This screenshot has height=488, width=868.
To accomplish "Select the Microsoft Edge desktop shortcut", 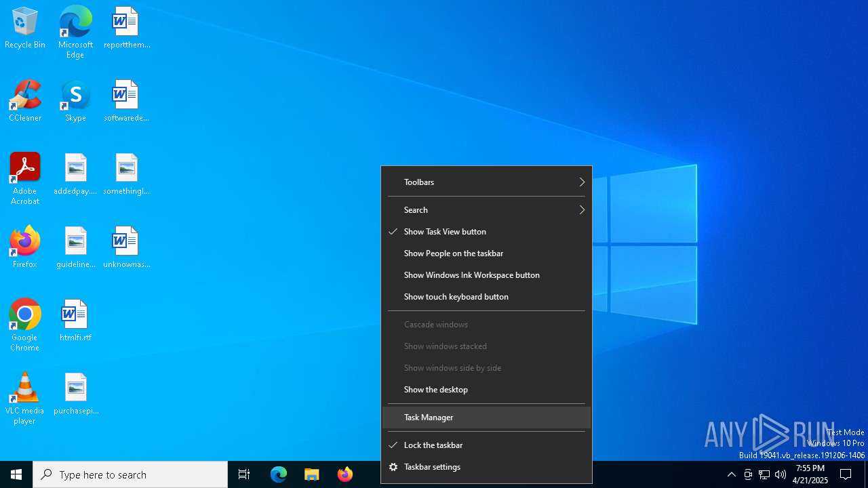I will (x=75, y=33).
